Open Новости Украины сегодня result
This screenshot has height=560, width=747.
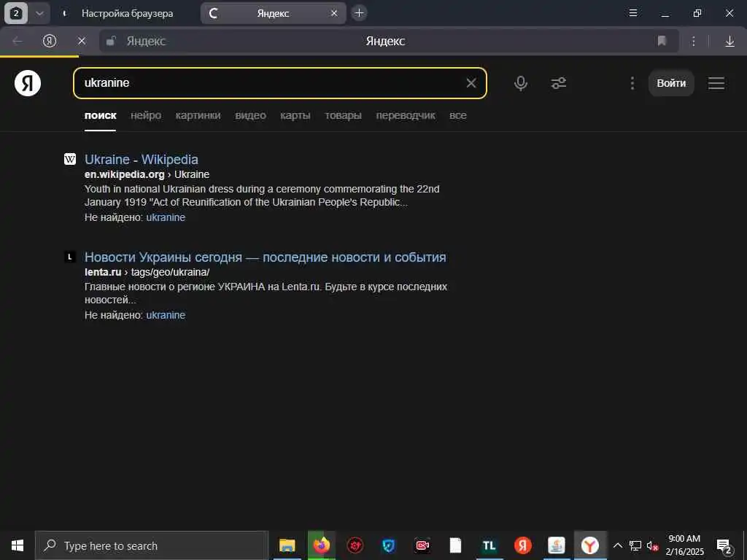(x=265, y=257)
